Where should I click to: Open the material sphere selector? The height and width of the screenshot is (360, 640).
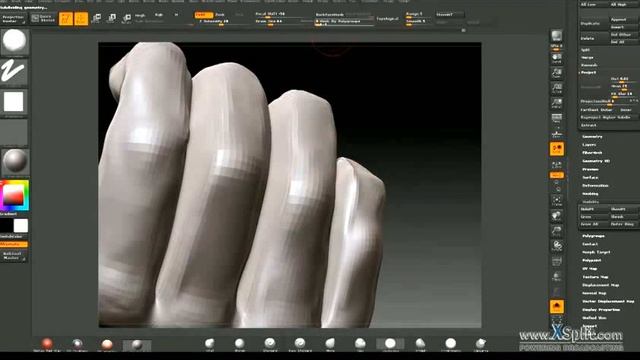15,162
